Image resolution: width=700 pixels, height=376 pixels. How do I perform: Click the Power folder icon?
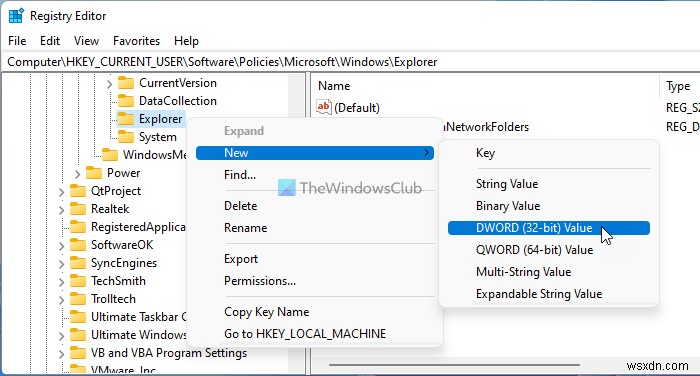pos(94,173)
